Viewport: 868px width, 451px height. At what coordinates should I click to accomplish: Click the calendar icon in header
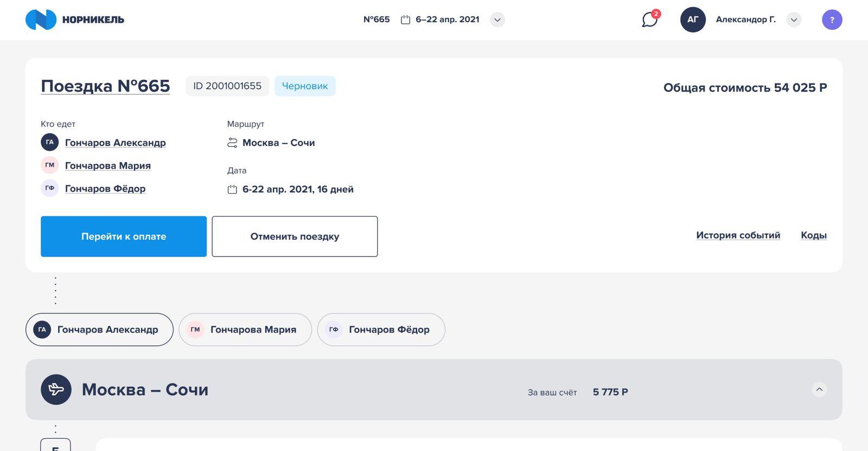point(405,20)
